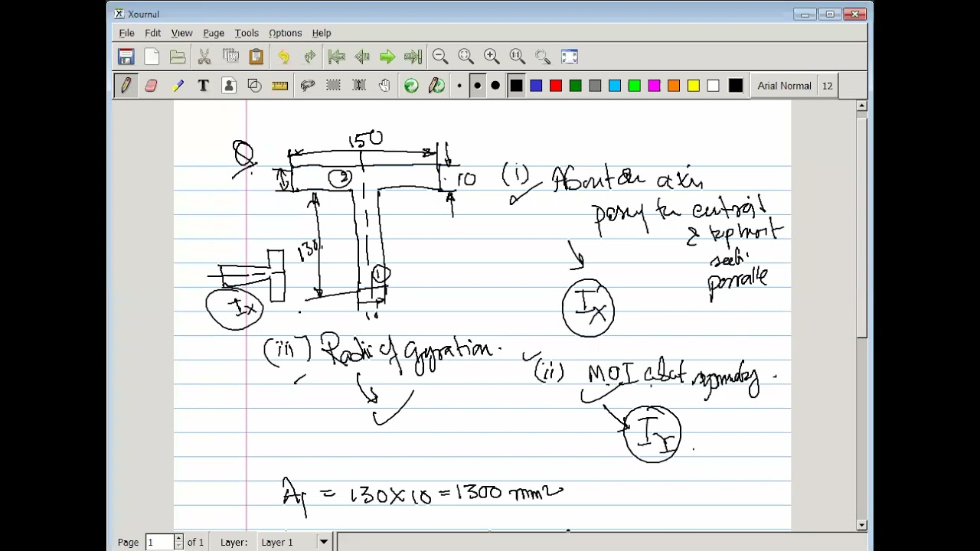Pick the yellow color swatch
The width and height of the screenshot is (980, 551).
pyautogui.click(x=694, y=86)
